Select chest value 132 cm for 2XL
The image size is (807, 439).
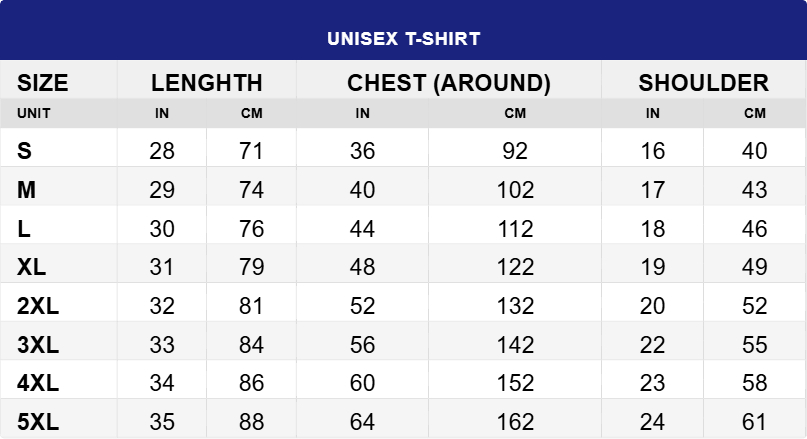515,307
